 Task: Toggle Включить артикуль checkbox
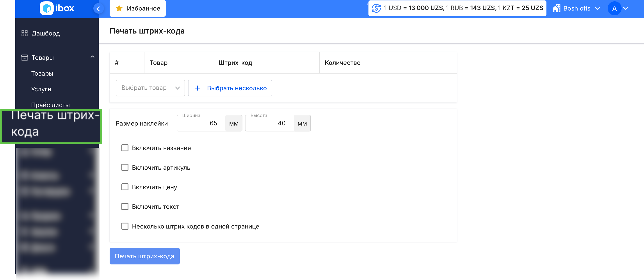pos(125,167)
